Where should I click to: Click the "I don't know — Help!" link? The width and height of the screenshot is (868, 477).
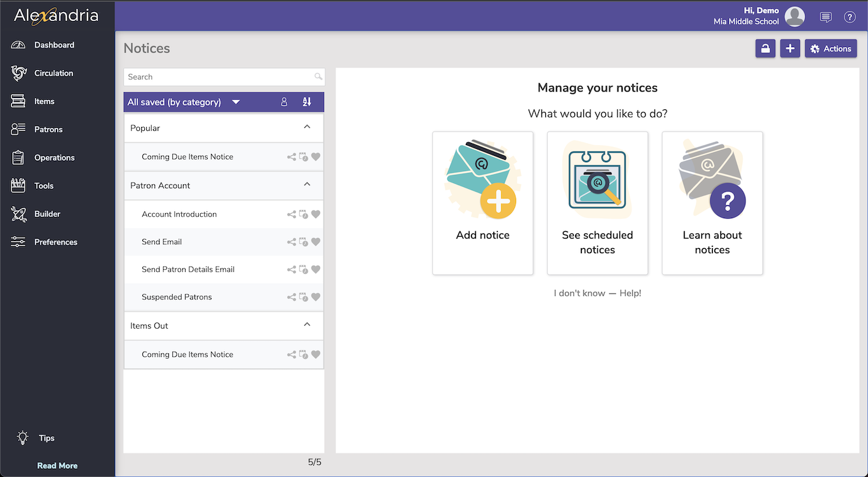(597, 293)
